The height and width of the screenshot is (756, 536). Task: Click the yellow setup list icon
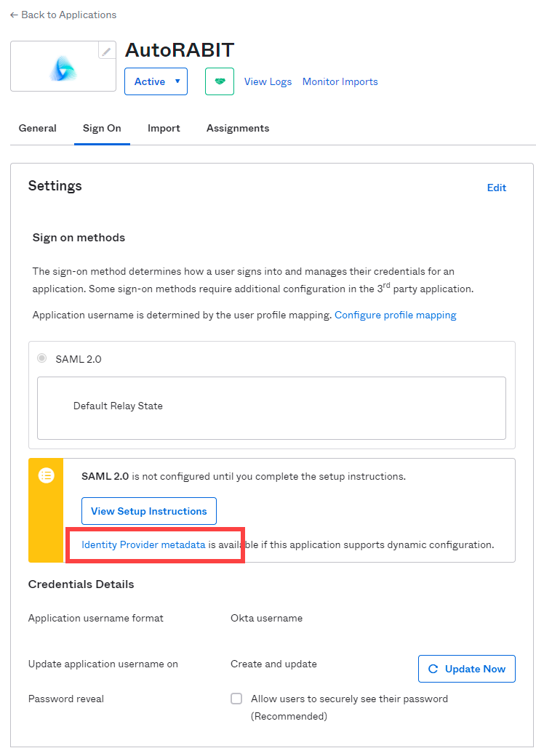[47, 476]
